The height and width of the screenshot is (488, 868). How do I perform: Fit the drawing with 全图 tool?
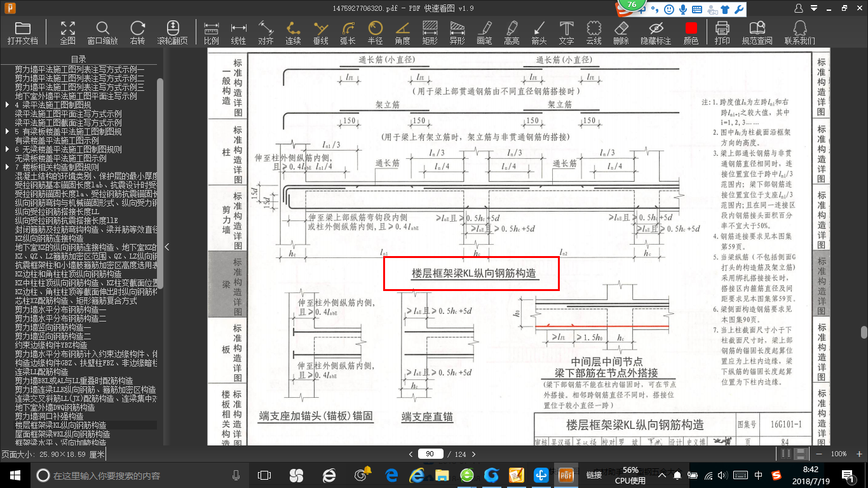(x=68, y=33)
